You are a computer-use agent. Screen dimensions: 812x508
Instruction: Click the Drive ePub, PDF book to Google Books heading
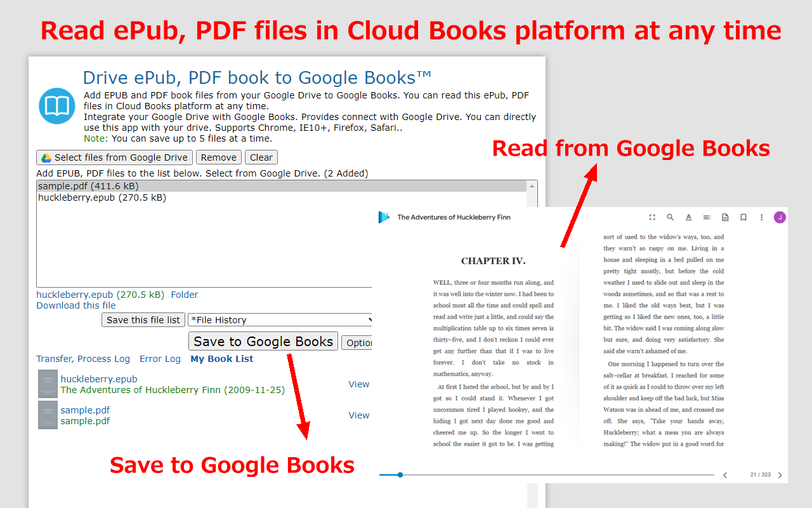257,78
